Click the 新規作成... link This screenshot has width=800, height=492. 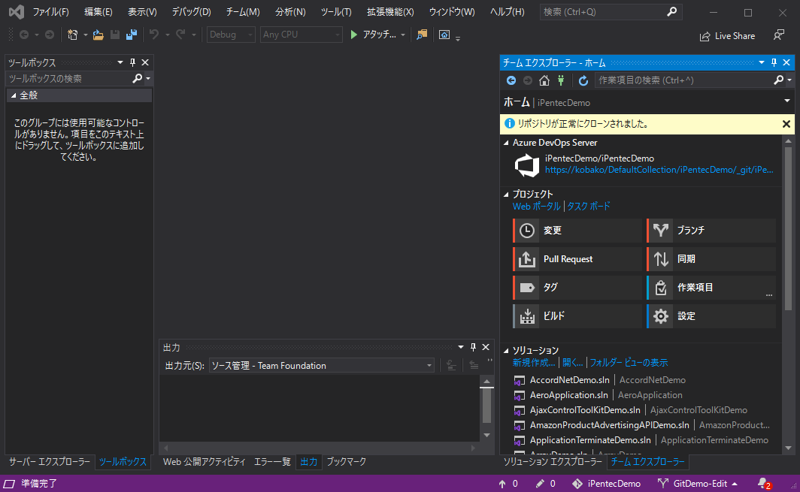pyautogui.click(x=534, y=363)
